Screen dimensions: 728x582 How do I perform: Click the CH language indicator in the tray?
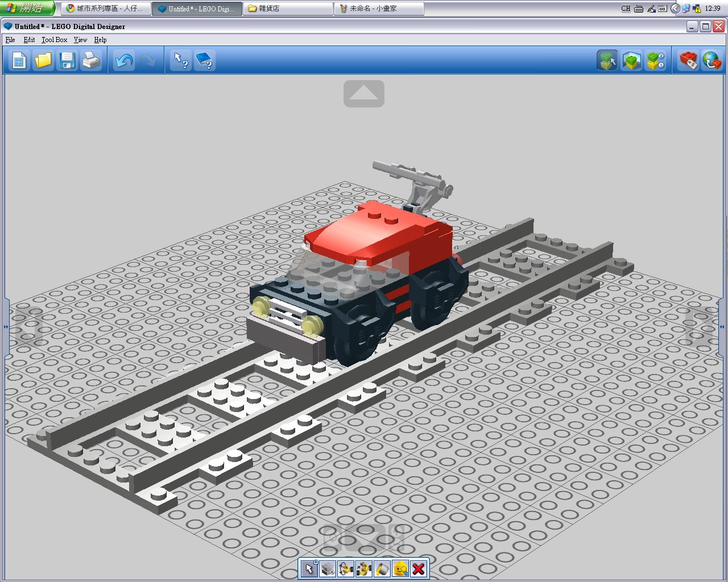pyautogui.click(x=626, y=9)
